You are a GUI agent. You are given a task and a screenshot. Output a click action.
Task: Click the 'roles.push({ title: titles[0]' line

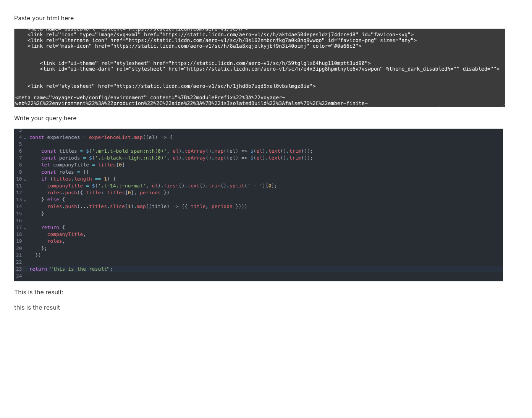108,193
